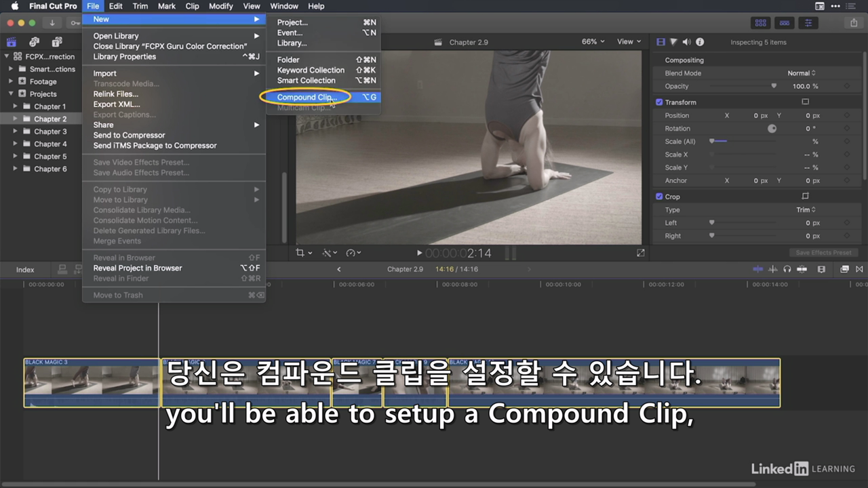Expand the Chapter 1 folder

click(16, 106)
